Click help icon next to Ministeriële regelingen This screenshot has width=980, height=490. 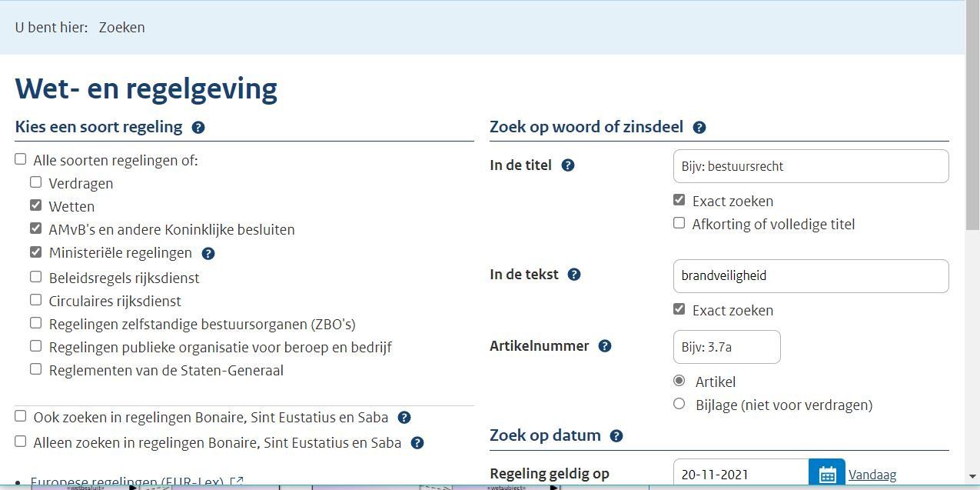[208, 253]
